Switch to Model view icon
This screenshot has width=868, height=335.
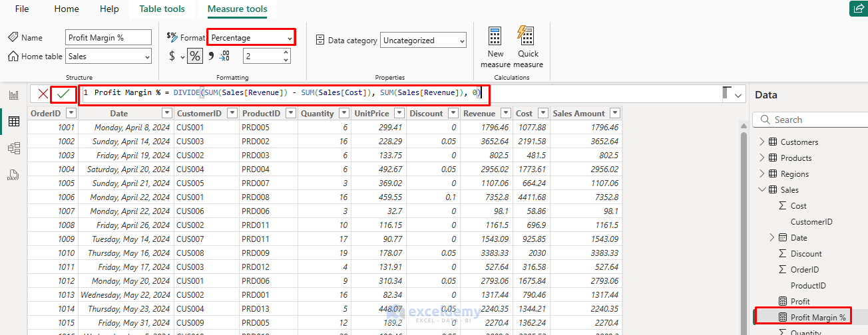(13, 148)
